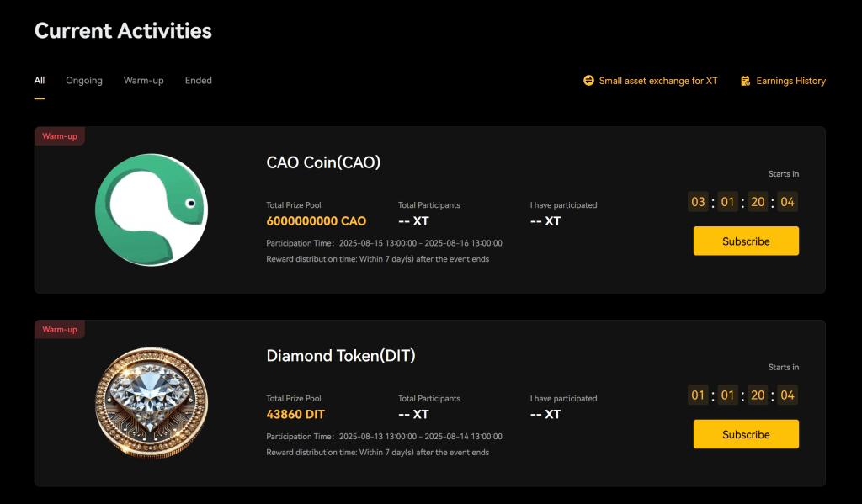Open Small asset exchange for XT link
The width and height of the screenshot is (862, 504).
click(658, 81)
